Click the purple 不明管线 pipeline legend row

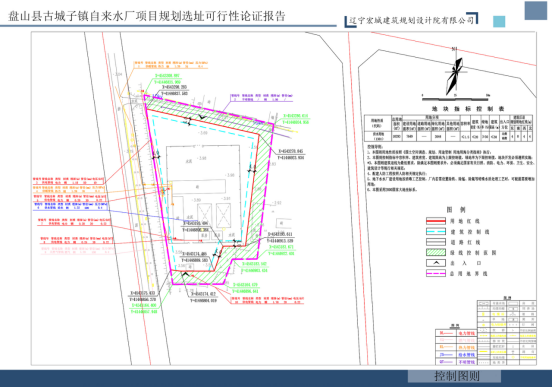point(456,362)
